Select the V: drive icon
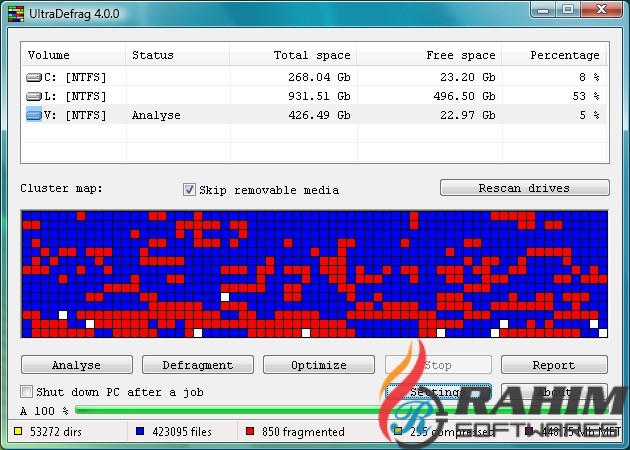Viewport: 630px width, 450px height. point(34,115)
